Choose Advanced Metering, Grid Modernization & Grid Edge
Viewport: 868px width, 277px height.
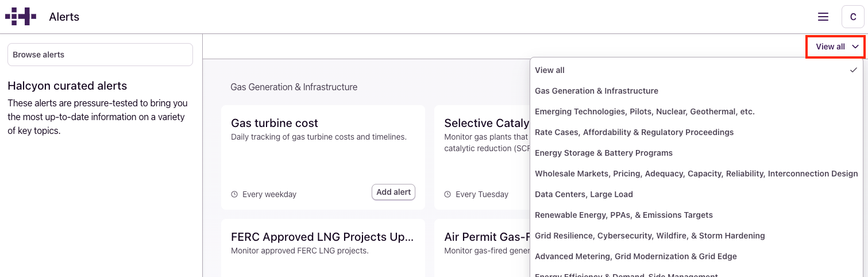tap(696, 256)
